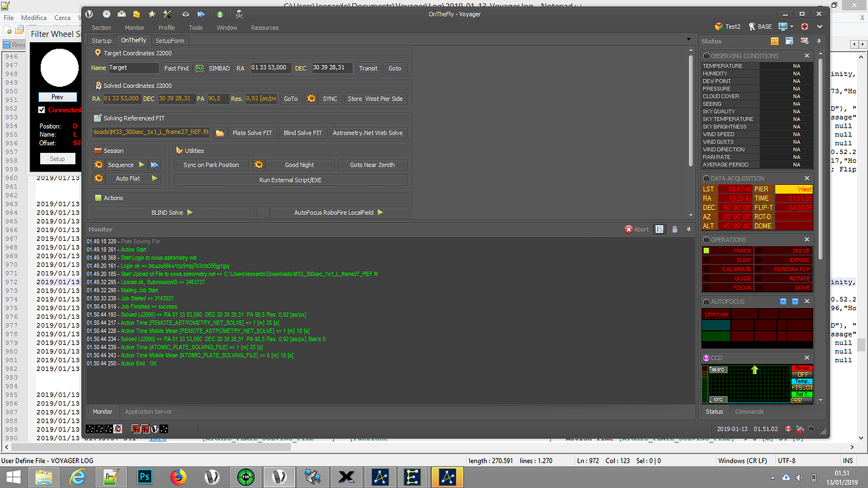The height and width of the screenshot is (488, 868).
Task: Open gear settings next to SYNC button
Action: (311, 99)
